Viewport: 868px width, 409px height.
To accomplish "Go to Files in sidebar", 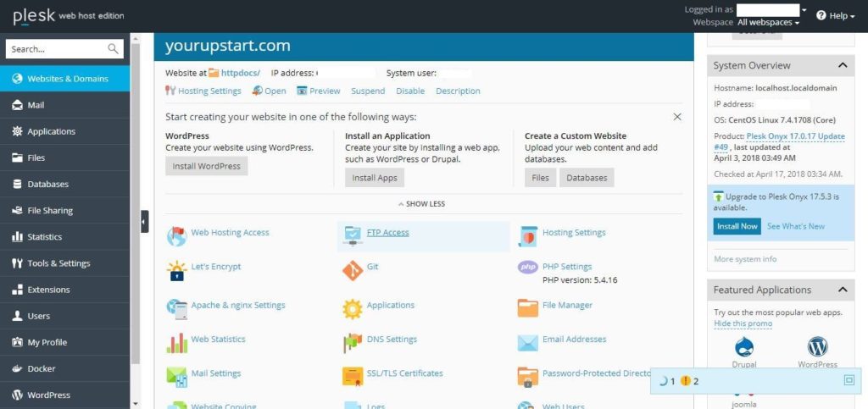I will click(64, 158).
